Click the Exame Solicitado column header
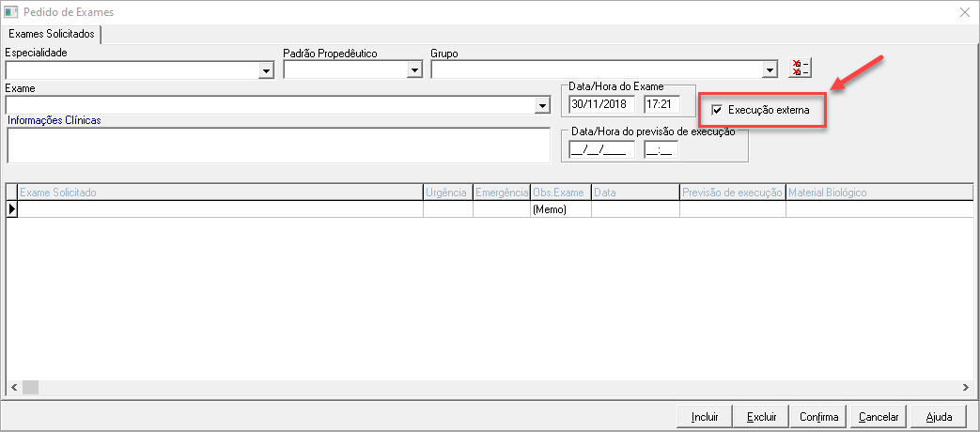980x432 pixels. click(220, 193)
